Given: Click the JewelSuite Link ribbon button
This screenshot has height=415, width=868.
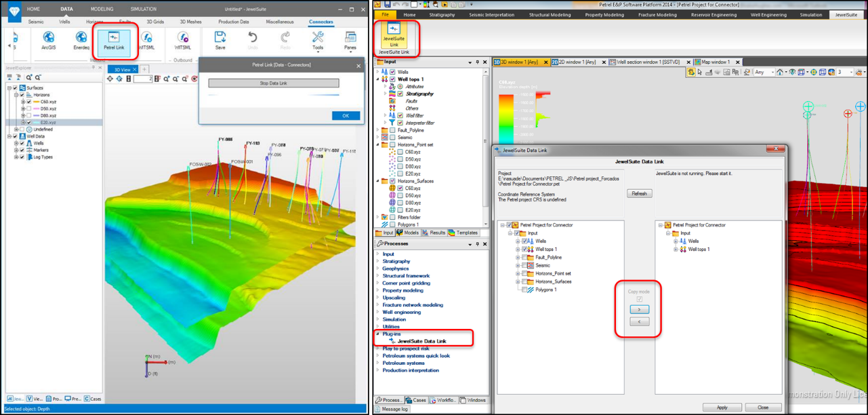Looking at the screenshot, I should [394, 35].
